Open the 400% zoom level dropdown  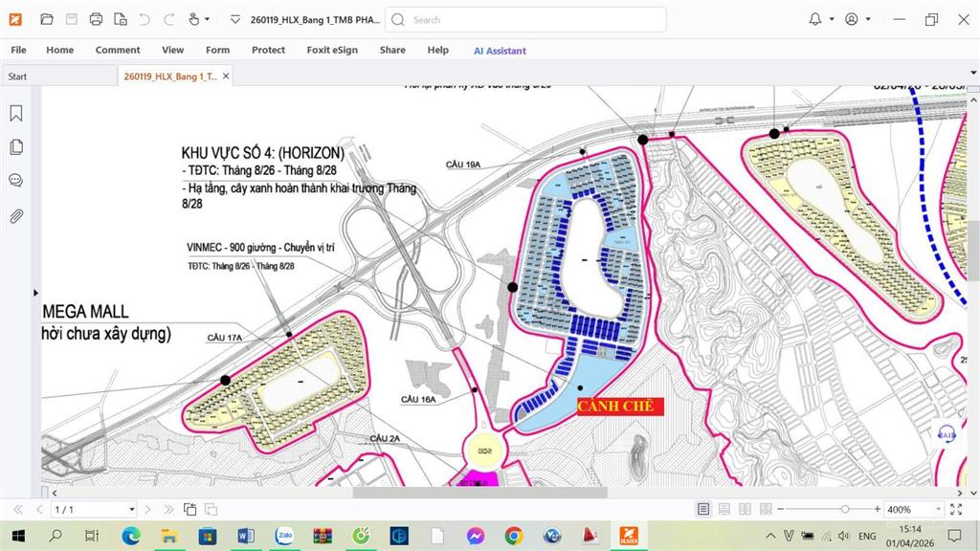tap(938, 509)
